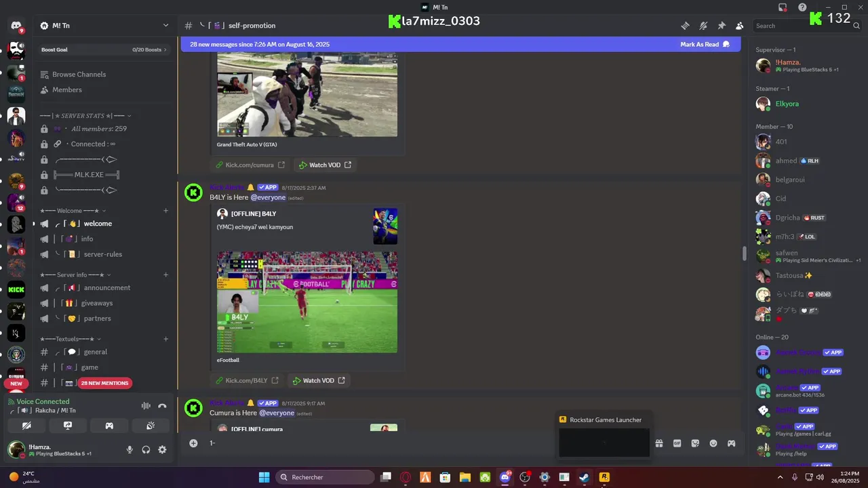
Task: Click Mark As Read button
Action: click(x=705, y=44)
